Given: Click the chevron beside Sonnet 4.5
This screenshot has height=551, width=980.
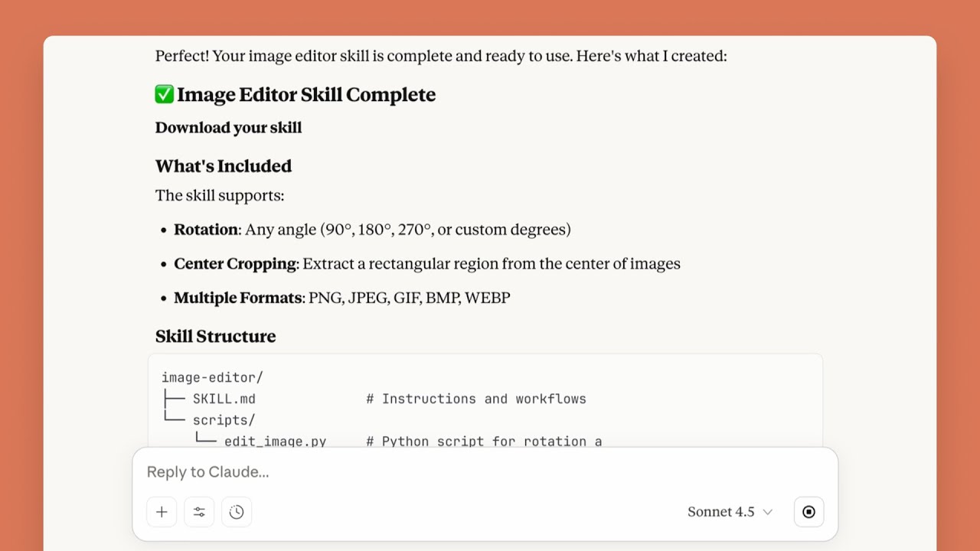Looking at the screenshot, I should pyautogui.click(x=768, y=512).
